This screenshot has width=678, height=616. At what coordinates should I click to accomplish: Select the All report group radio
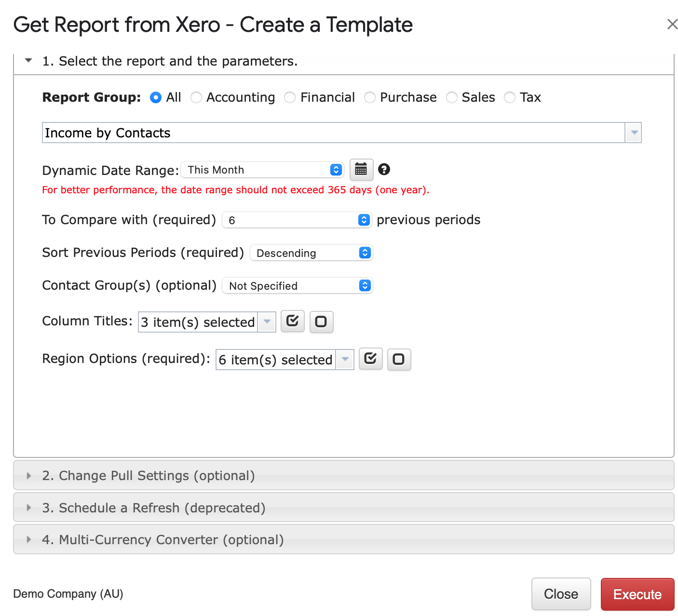[x=156, y=97]
